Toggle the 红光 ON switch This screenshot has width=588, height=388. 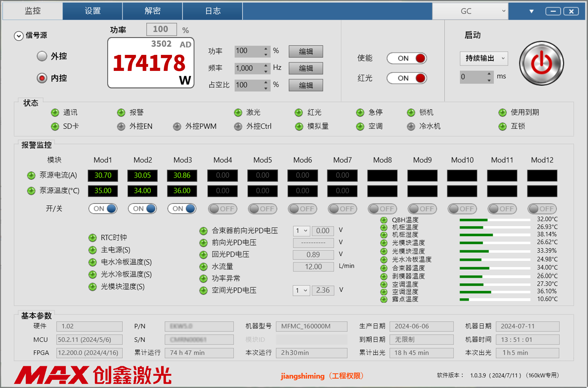click(x=407, y=78)
